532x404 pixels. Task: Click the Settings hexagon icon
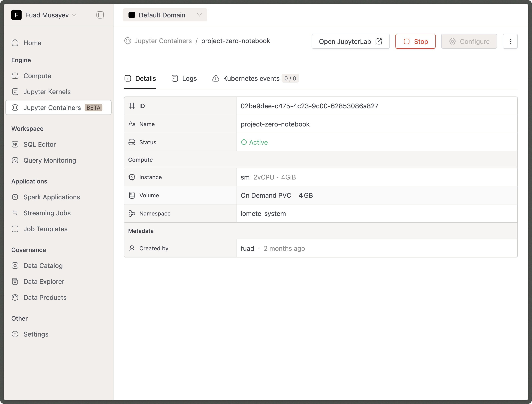pyautogui.click(x=15, y=334)
